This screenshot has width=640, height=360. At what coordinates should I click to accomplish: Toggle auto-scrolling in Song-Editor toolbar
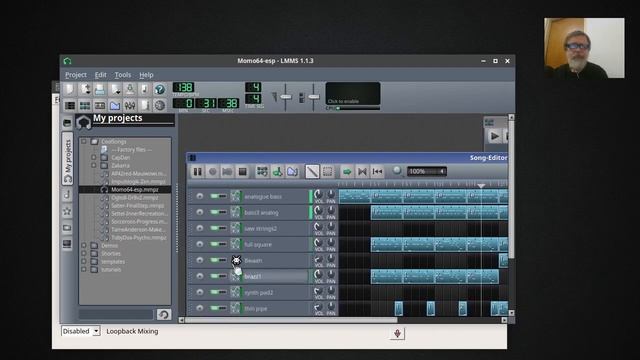347,171
